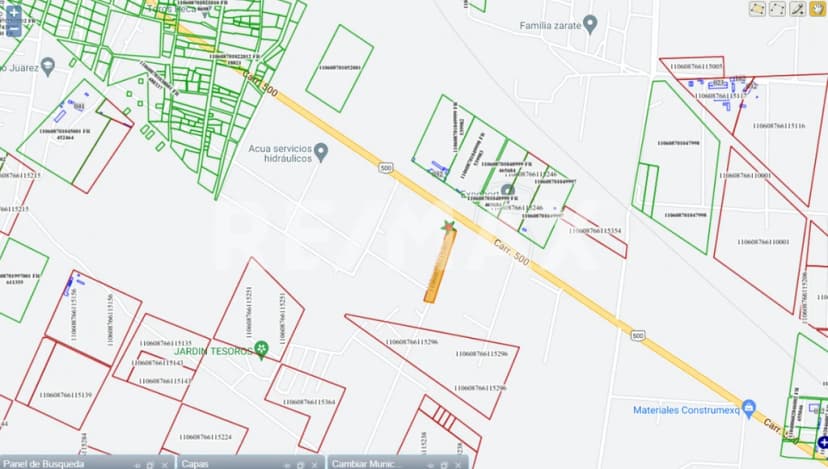Restore the Panel de Busqueda window

(x=149, y=464)
